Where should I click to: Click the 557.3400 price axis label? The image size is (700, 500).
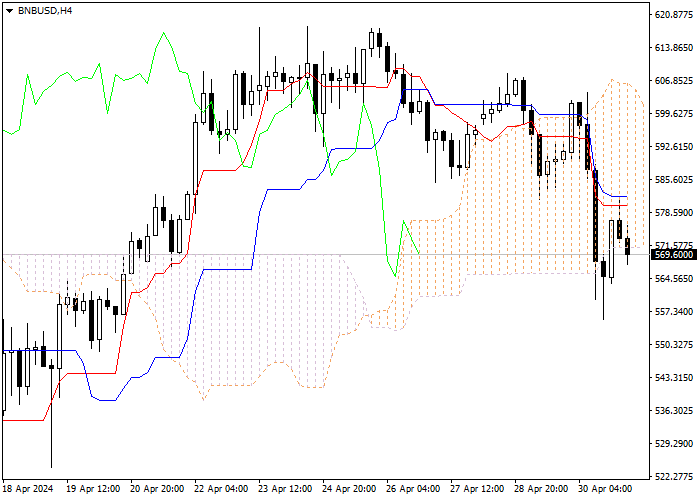(x=674, y=312)
